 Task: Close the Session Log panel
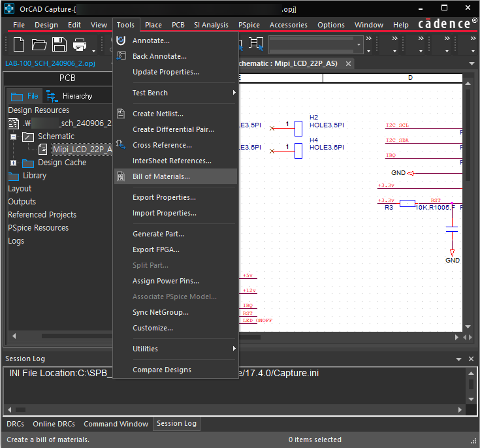(x=471, y=359)
